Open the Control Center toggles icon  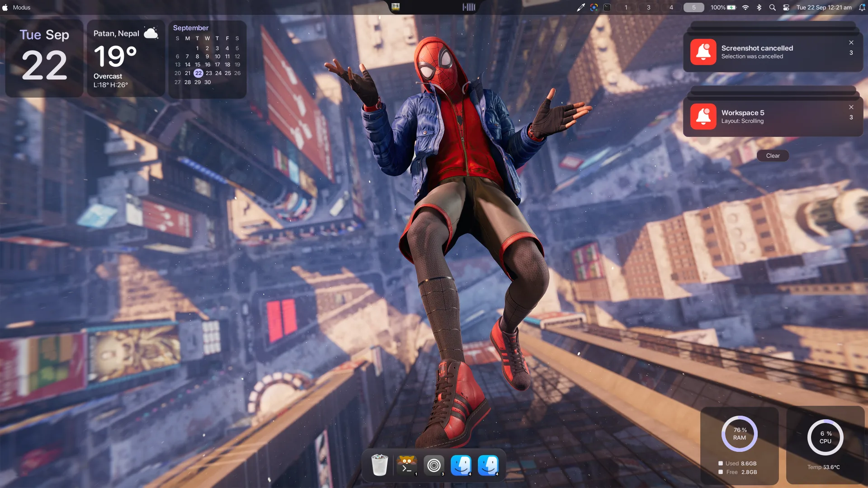pos(786,7)
